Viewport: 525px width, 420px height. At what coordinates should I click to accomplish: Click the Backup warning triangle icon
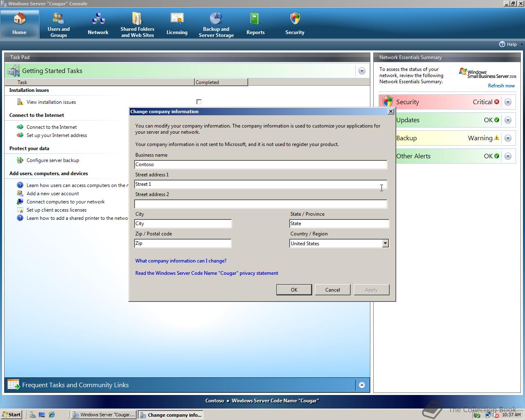click(497, 138)
